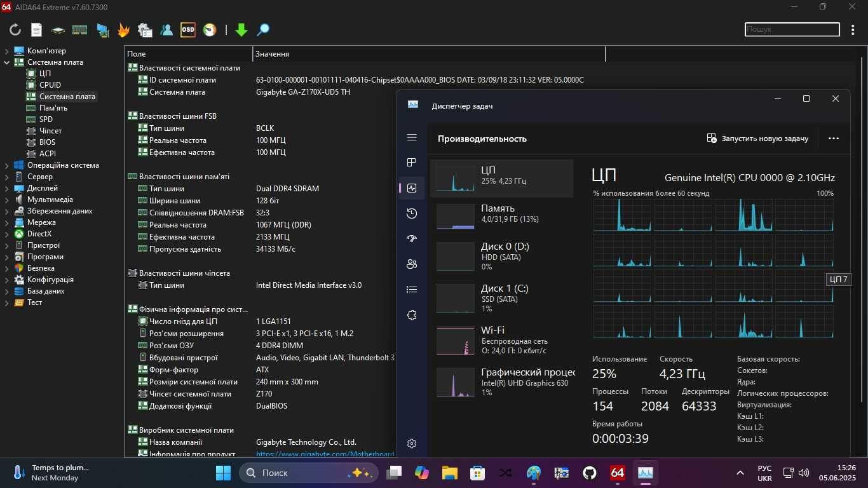Click the network audit computer icon in toolbar

102,30
